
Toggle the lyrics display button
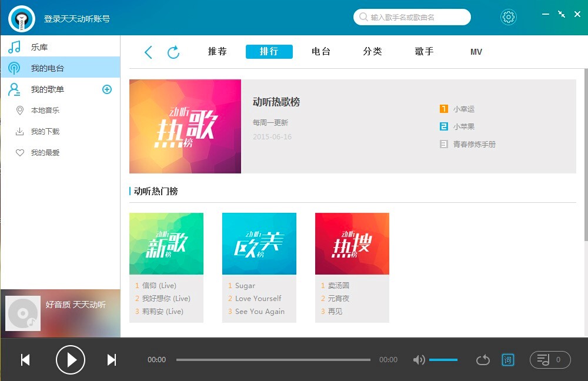pyautogui.click(x=507, y=360)
